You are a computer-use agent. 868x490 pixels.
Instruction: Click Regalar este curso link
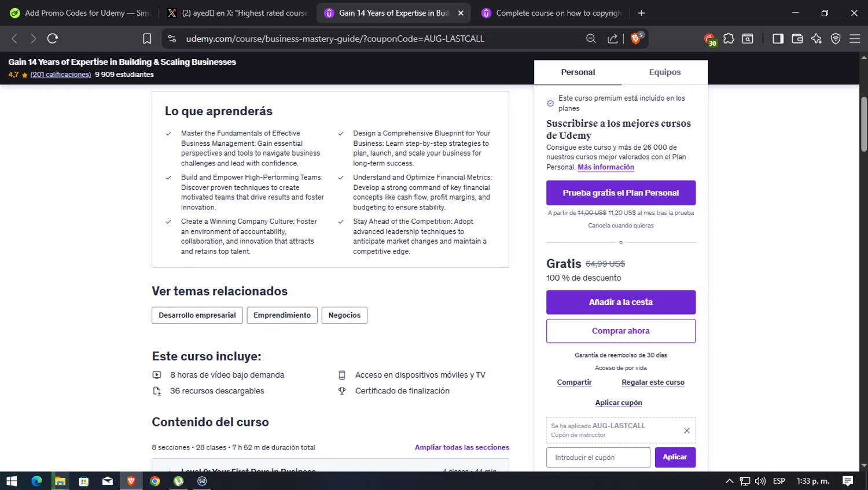653,382
